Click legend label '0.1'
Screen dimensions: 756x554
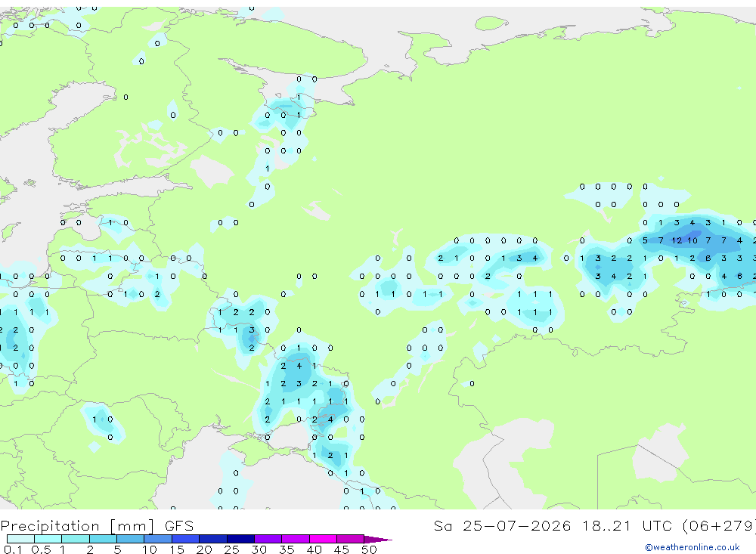point(13,549)
